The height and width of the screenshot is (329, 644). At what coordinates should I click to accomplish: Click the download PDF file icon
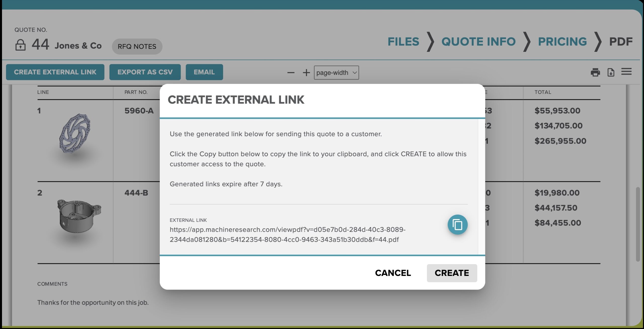(611, 72)
